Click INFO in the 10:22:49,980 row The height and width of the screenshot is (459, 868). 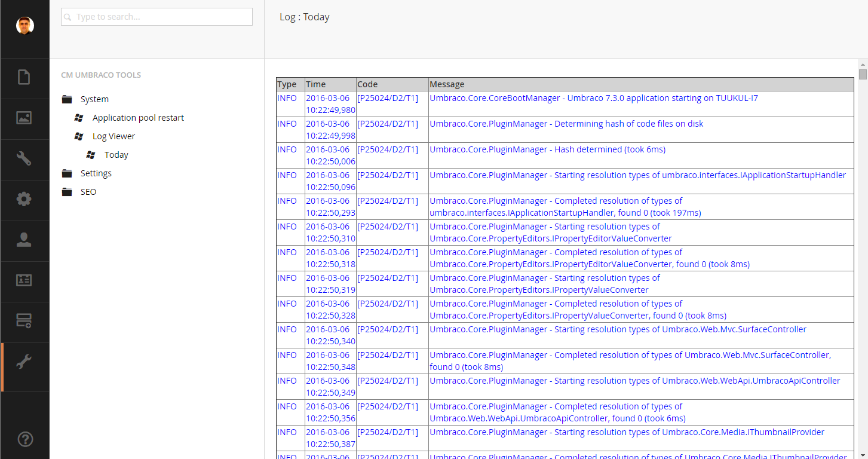pos(287,98)
